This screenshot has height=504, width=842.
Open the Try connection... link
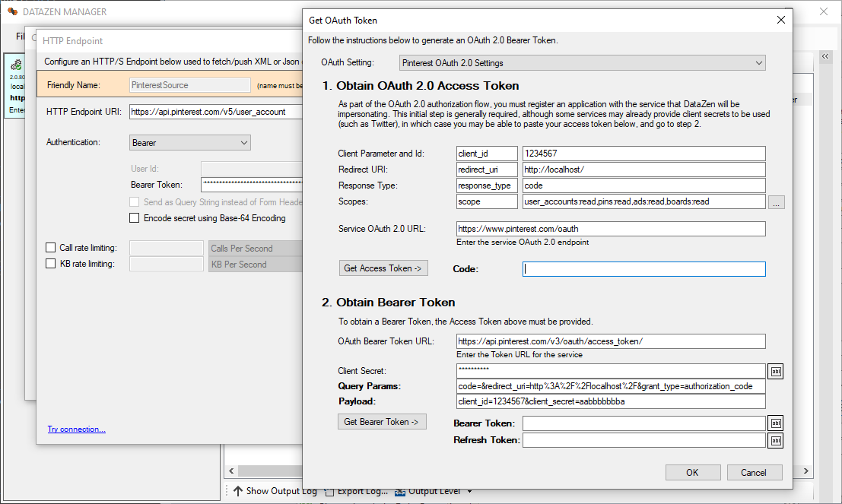76,429
